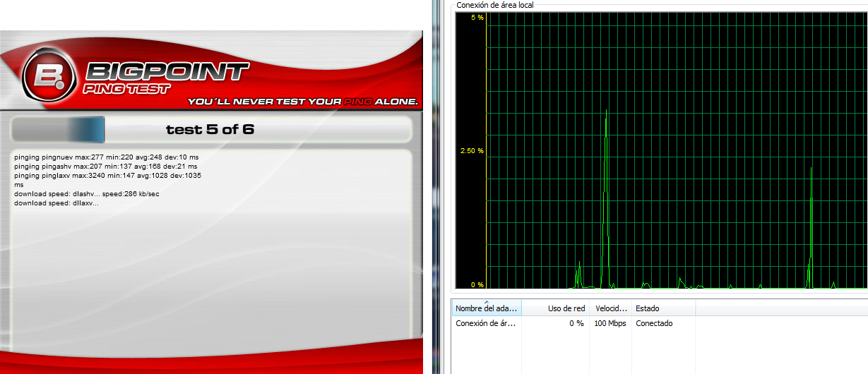
Task: Click 'download speed: dllaxv...' line
Action: 56,203
